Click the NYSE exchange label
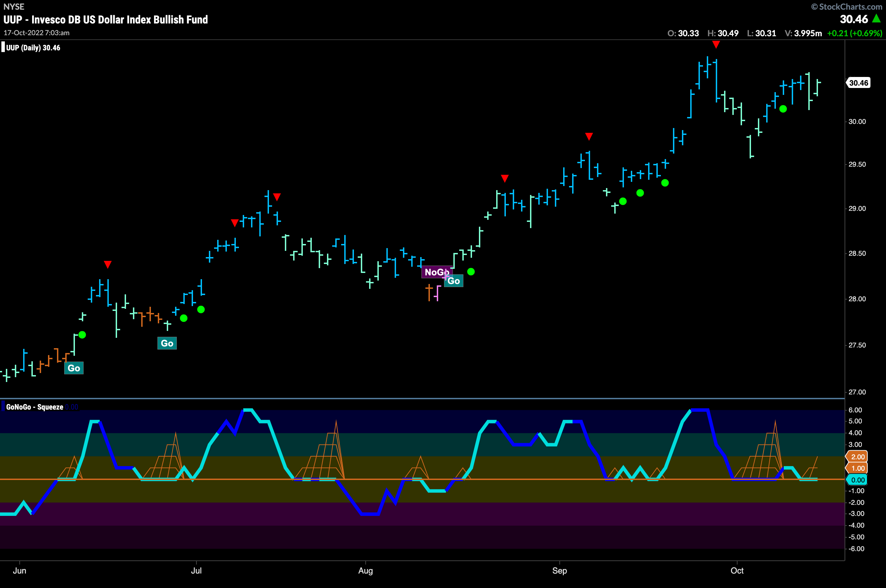The height and width of the screenshot is (588, 886). pyautogui.click(x=14, y=7)
